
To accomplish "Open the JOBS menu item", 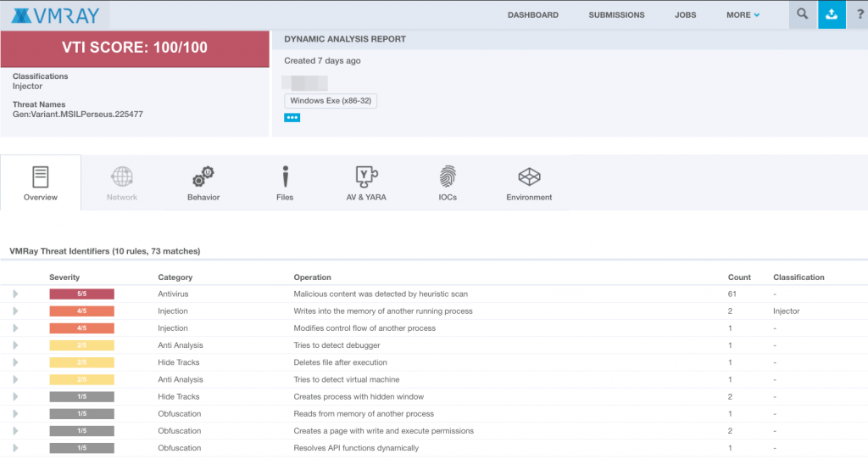I will coord(685,15).
